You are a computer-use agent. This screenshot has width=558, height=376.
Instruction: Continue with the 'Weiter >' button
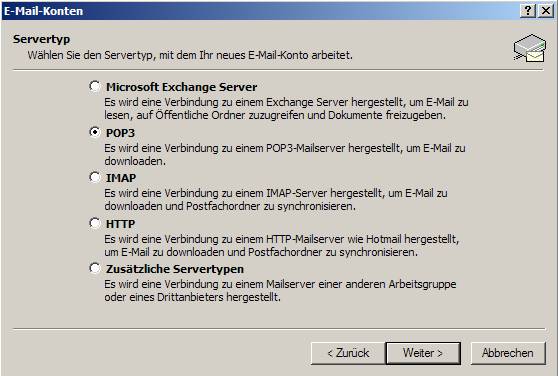pyautogui.click(x=423, y=353)
